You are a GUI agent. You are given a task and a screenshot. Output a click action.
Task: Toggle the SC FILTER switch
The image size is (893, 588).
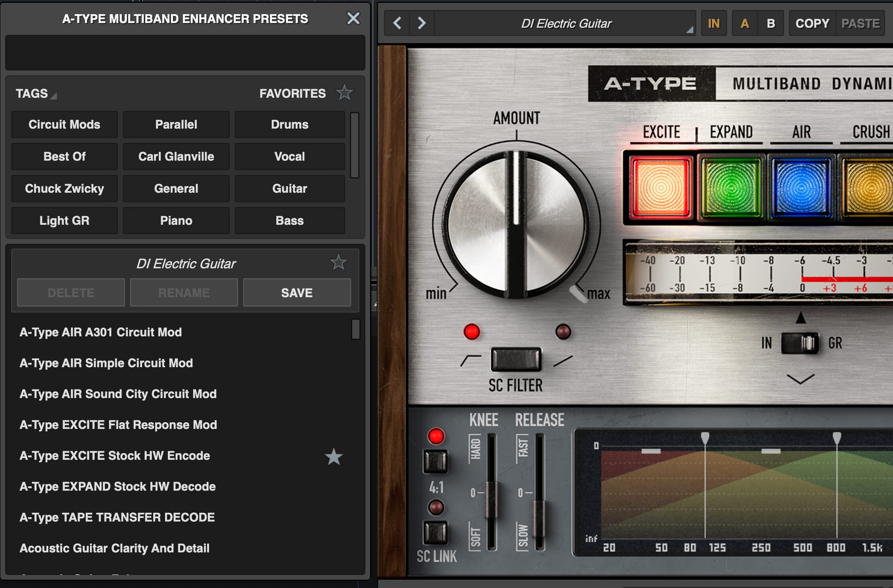[516, 359]
